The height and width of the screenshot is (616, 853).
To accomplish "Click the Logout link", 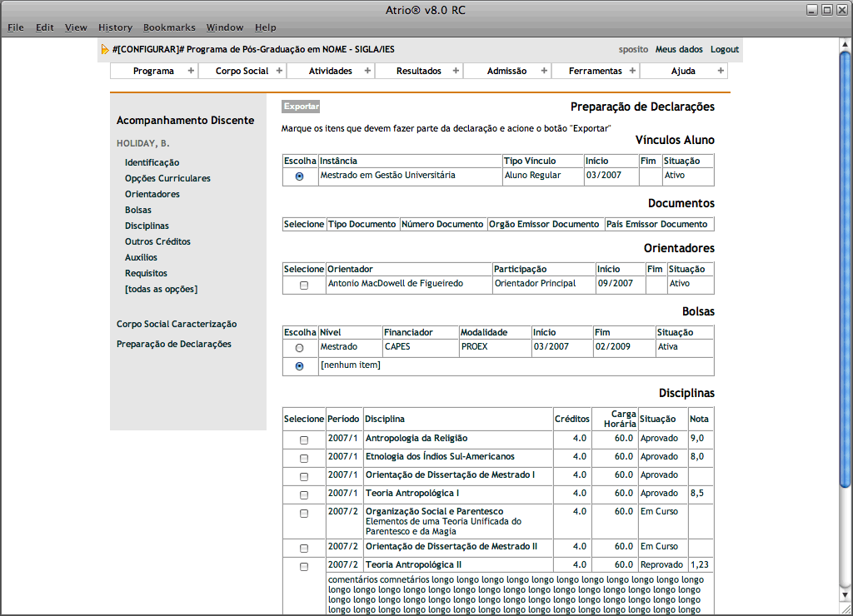I will coord(724,49).
